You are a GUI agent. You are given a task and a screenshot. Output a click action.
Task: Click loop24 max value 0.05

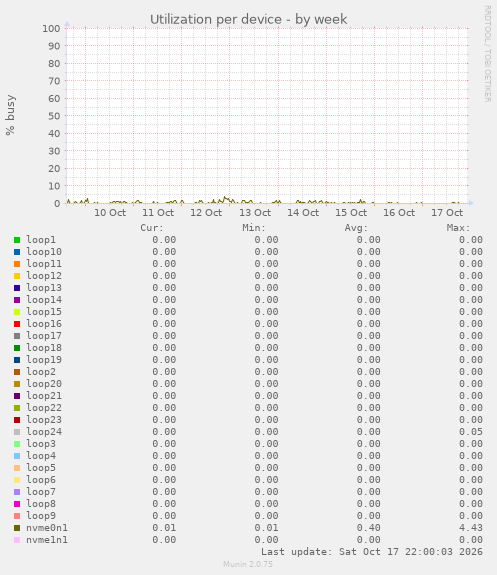pyautogui.click(x=471, y=432)
